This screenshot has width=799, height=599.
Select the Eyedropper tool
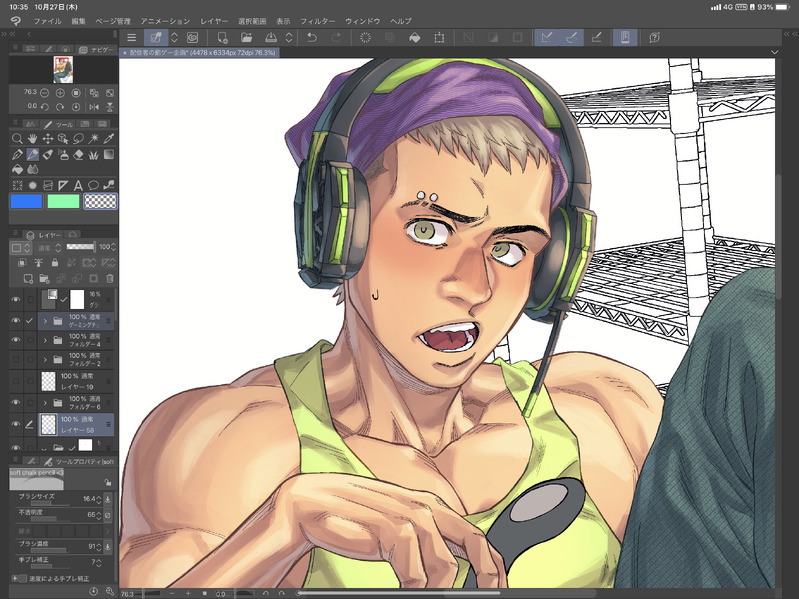click(109, 139)
